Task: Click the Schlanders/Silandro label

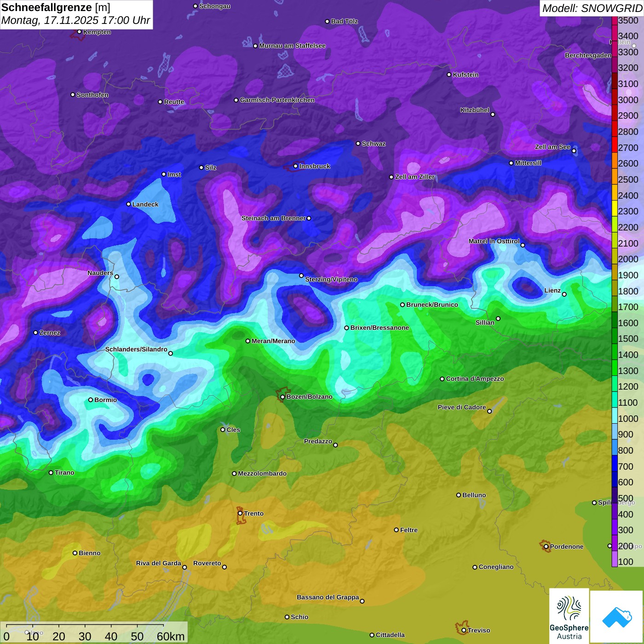Action: pos(136,349)
